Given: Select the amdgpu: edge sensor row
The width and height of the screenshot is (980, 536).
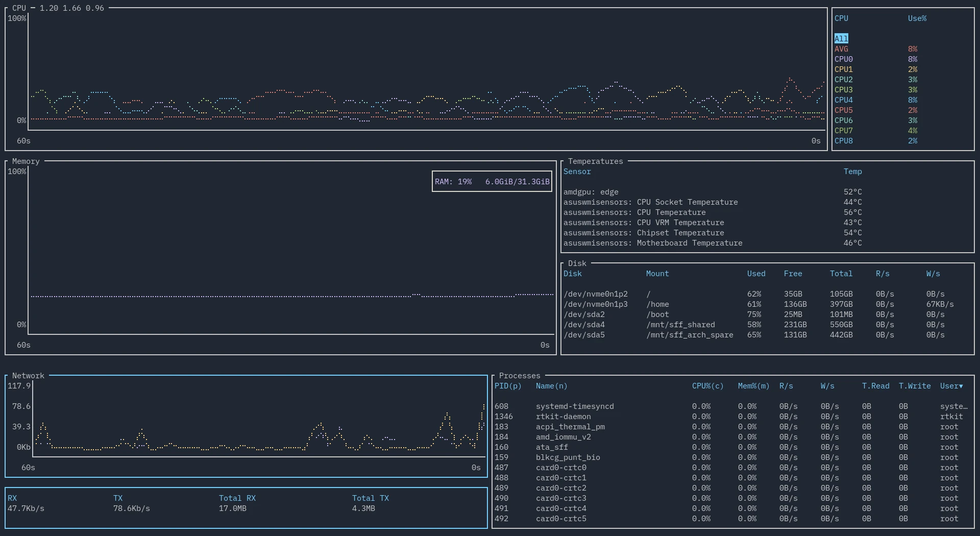Looking at the screenshot, I should click(591, 192).
